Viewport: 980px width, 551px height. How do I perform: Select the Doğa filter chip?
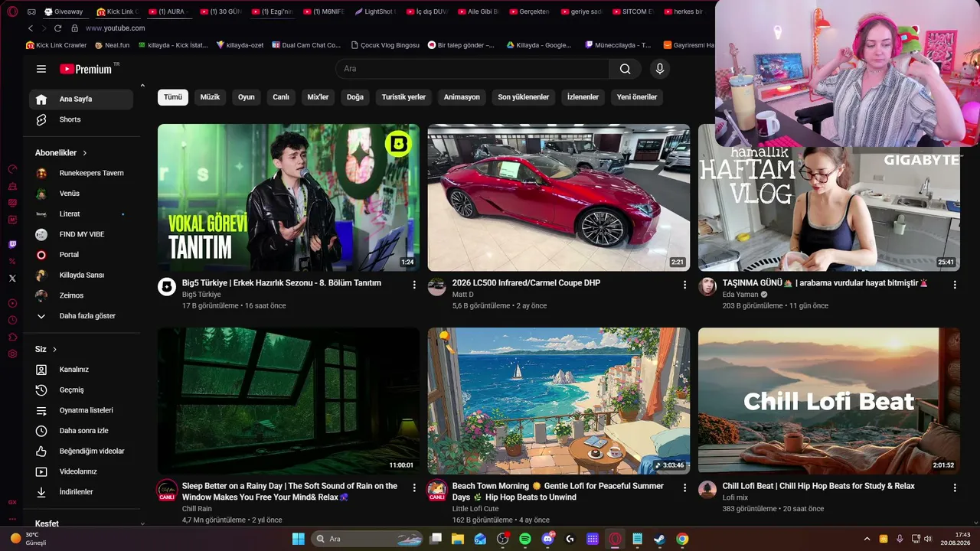pyautogui.click(x=355, y=97)
